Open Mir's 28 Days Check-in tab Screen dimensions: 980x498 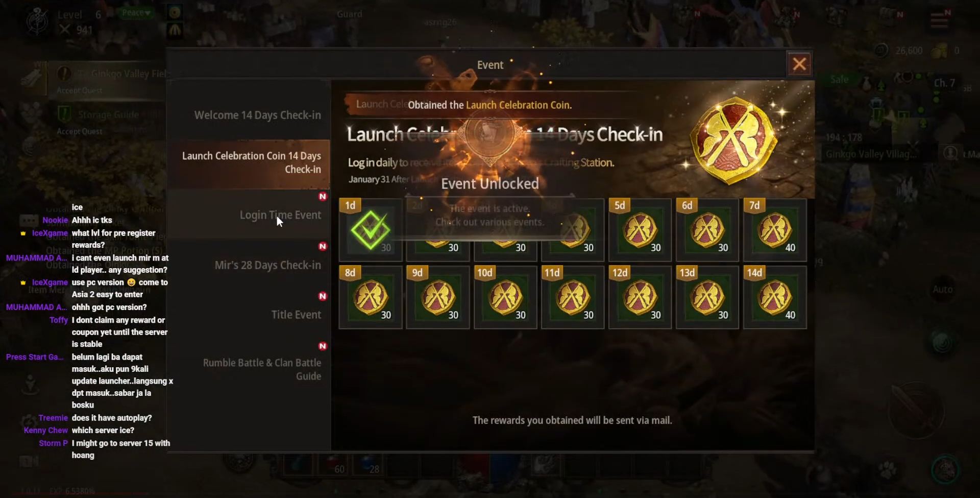tap(249, 265)
